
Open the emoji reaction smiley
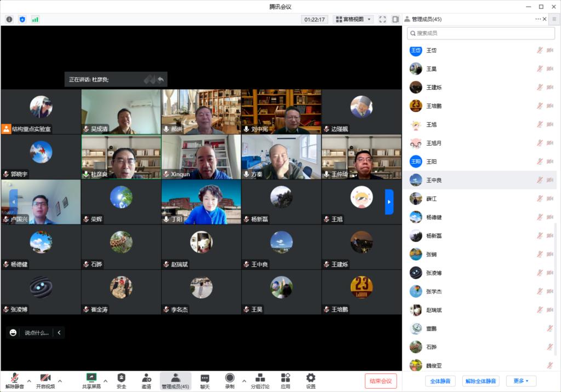click(x=13, y=333)
